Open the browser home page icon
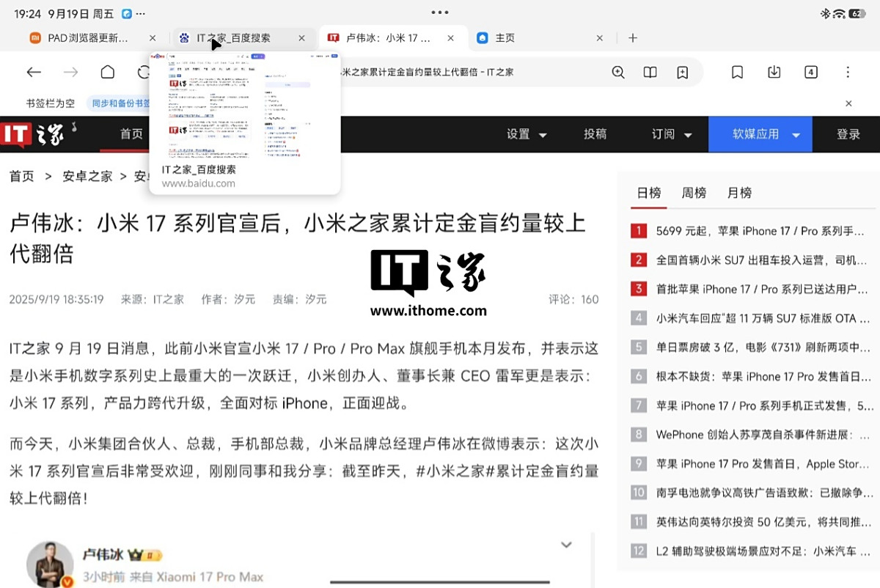Image resolution: width=880 pixels, height=588 pixels. (108, 72)
